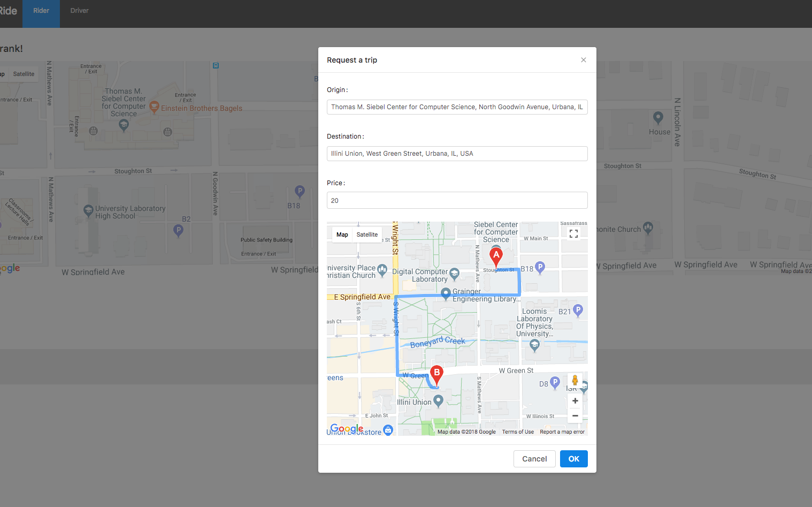Click the Google logo on dialog map
The height and width of the screenshot is (507, 812).
[347, 428]
